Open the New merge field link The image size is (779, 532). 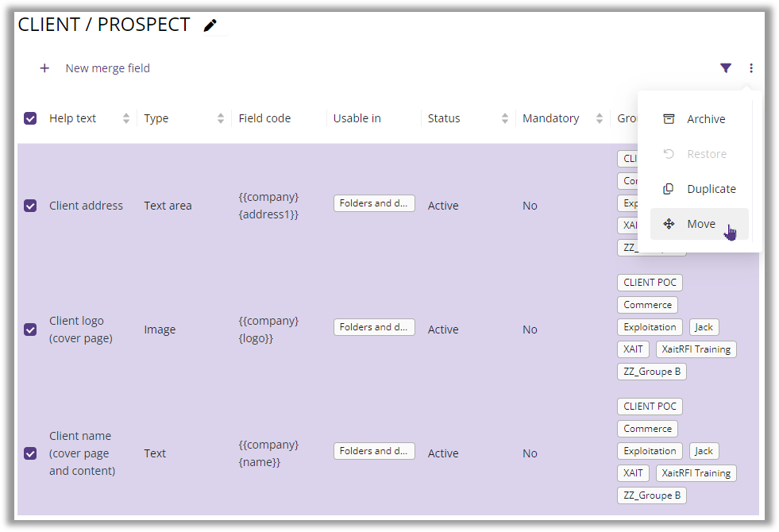[107, 68]
